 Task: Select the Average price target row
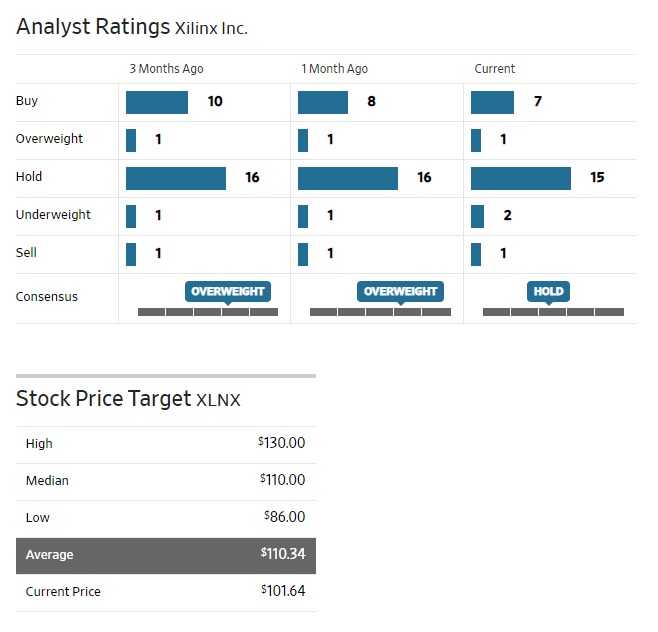[x=165, y=555]
